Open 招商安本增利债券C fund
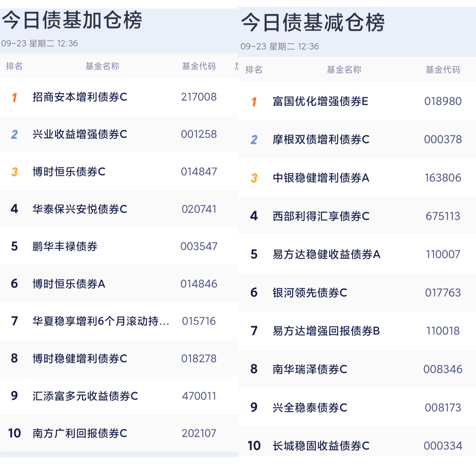Image resolution: width=476 pixels, height=476 pixels. [80, 97]
